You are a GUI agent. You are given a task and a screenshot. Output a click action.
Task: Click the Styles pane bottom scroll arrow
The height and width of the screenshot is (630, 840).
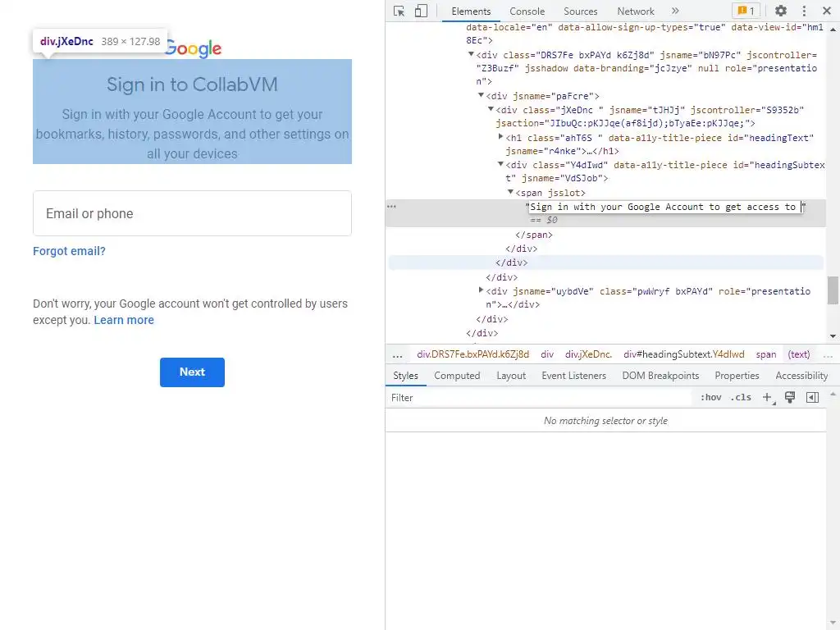click(x=833, y=623)
